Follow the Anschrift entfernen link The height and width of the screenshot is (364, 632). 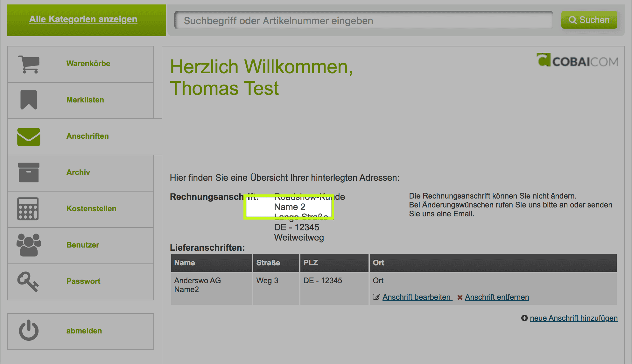click(497, 297)
